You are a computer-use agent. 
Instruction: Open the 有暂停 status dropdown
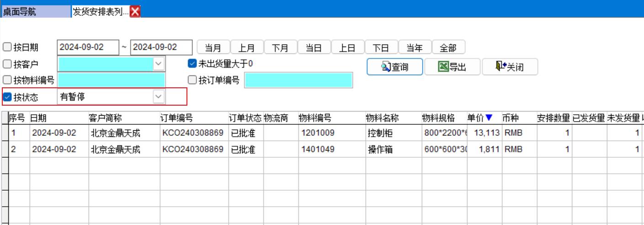point(158,97)
